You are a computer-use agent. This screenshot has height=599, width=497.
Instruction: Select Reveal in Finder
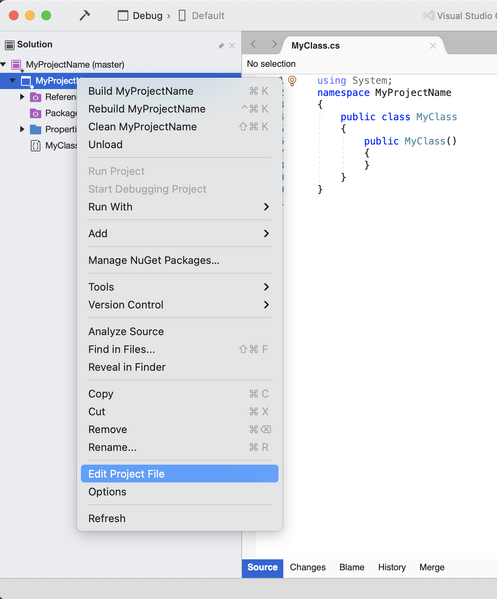coord(180,367)
